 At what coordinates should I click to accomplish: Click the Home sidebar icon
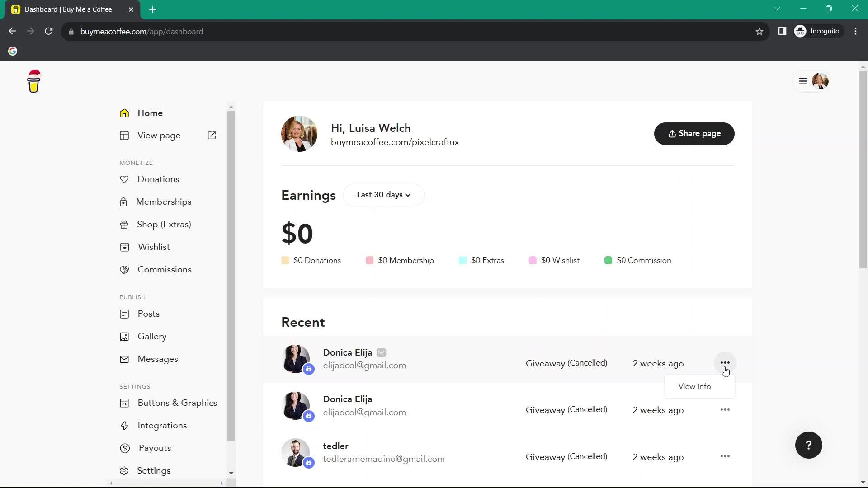(x=125, y=113)
